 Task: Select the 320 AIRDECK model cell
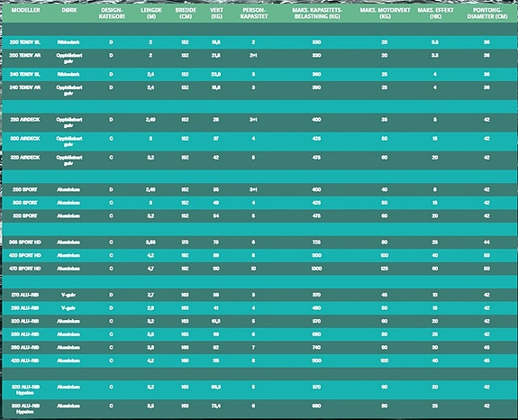point(25,158)
